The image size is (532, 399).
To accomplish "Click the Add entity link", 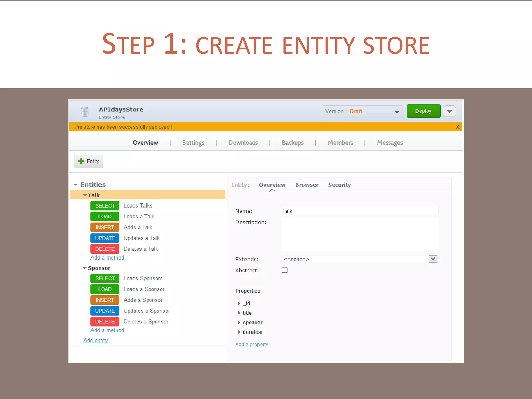I will click(96, 340).
